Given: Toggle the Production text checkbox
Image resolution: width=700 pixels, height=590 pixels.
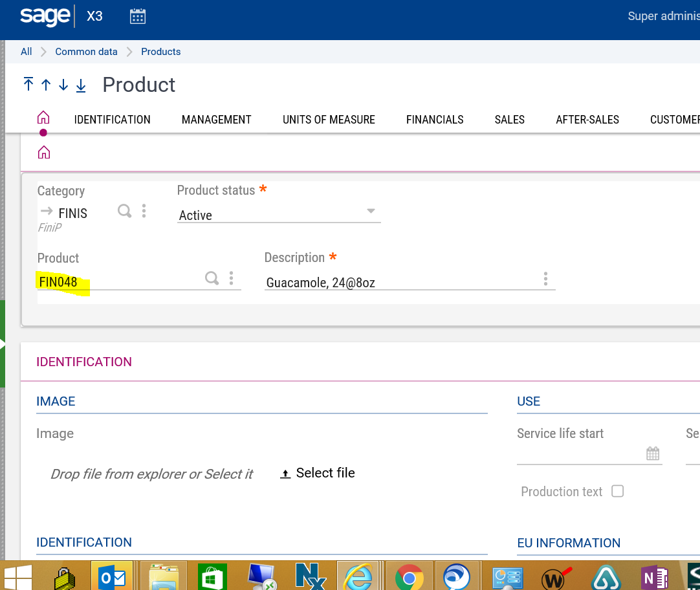Looking at the screenshot, I should coord(617,491).
